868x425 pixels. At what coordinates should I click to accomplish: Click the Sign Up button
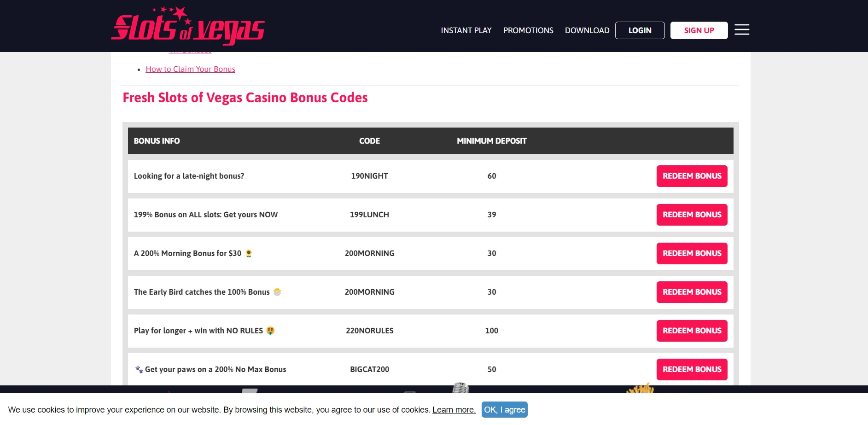pos(699,30)
